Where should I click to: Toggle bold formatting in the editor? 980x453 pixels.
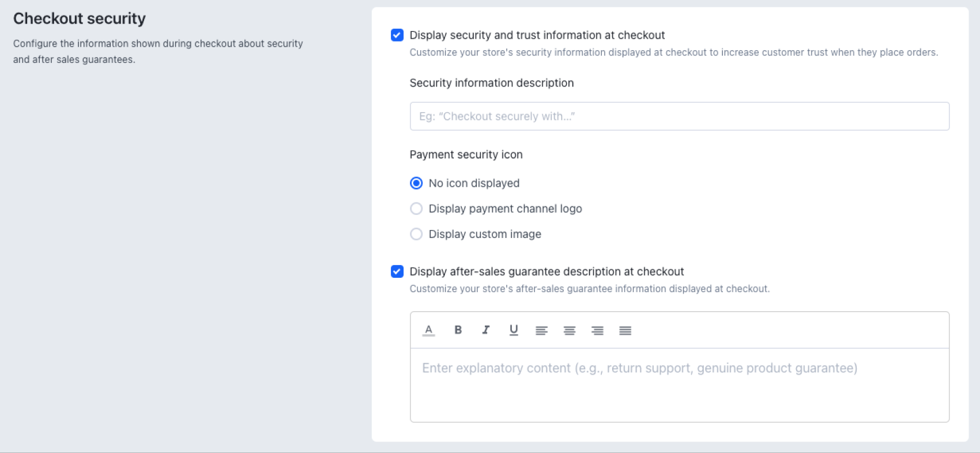pos(458,330)
